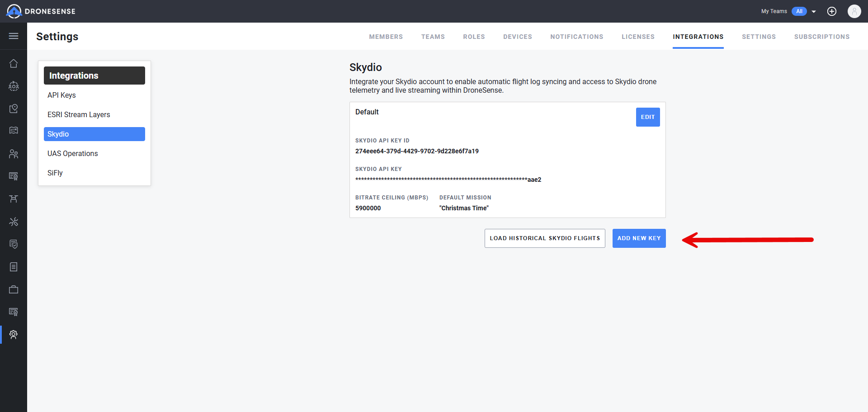Switch to the Teams tab
This screenshot has height=412, width=868.
433,37
